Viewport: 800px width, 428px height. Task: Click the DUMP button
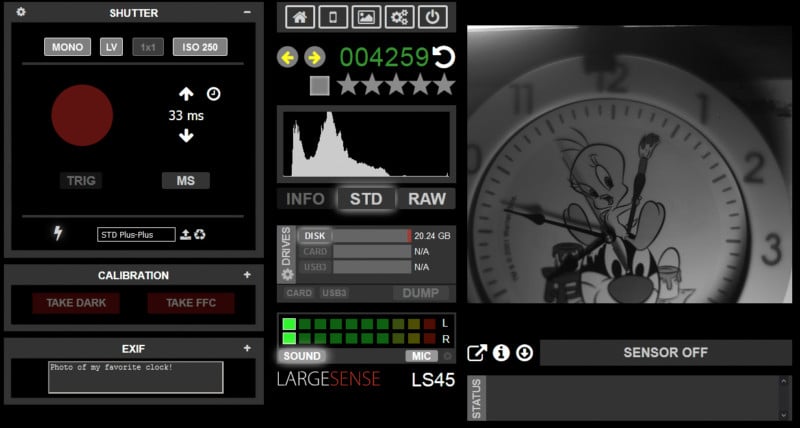(421, 293)
